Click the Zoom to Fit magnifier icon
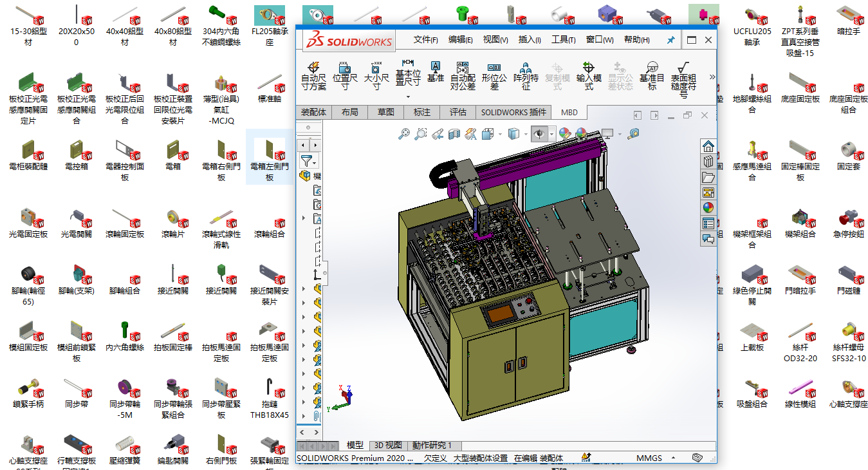Screen dimensions: 868x470 404,134
